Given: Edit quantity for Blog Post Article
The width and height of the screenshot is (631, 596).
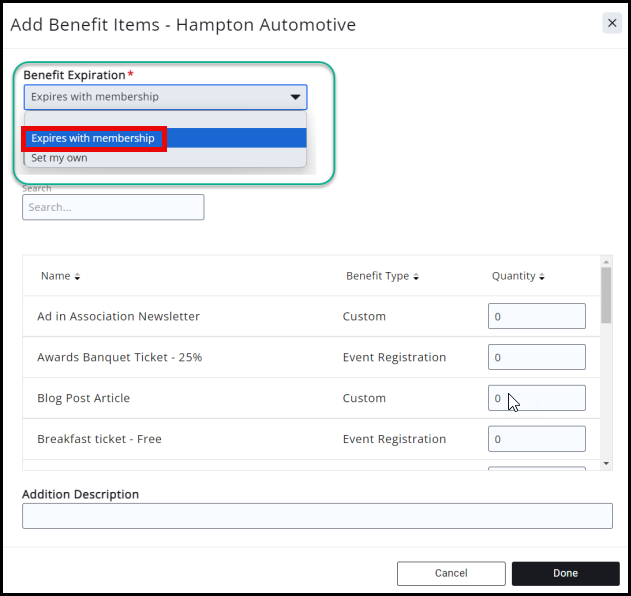Looking at the screenshot, I should [x=536, y=398].
